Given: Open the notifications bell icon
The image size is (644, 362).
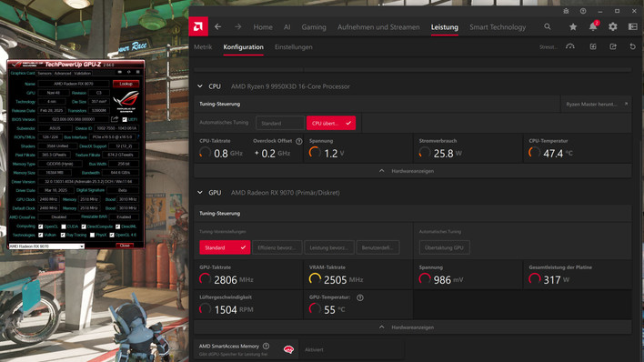Looking at the screenshot, I should [593, 26].
